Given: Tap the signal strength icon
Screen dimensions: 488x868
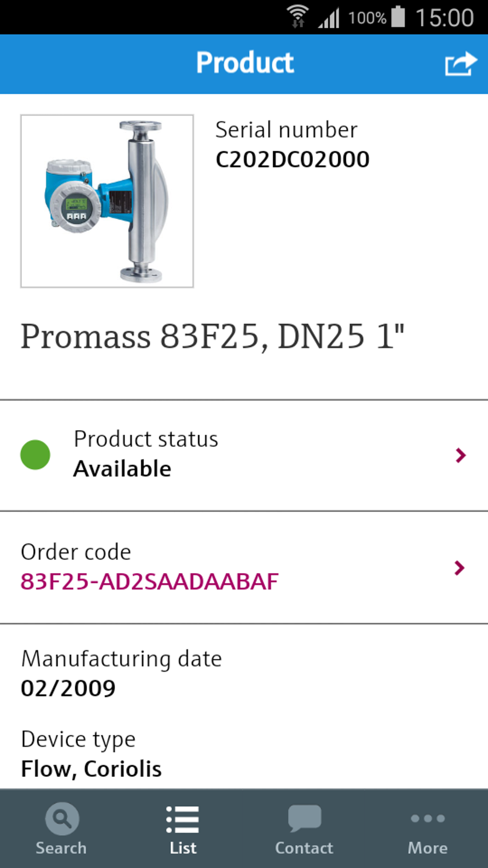Looking at the screenshot, I should click(x=329, y=18).
